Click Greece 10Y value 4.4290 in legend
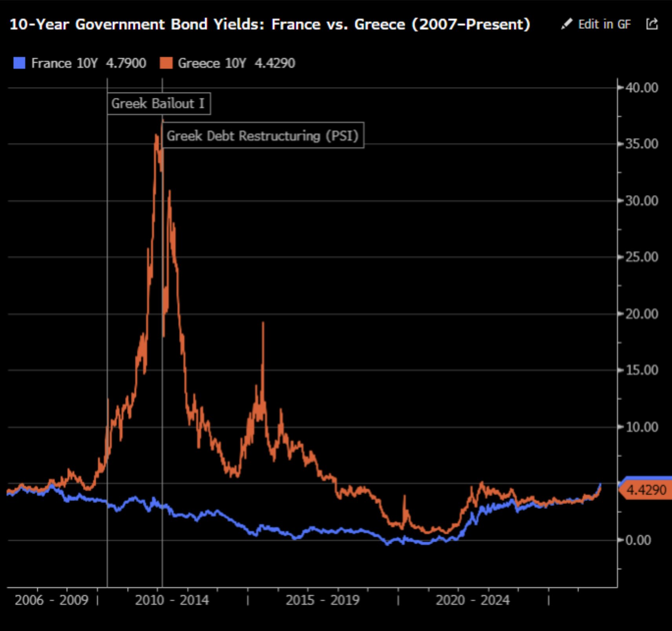The width and height of the screenshot is (672, 631). pyautogui.click(x=275, y=63)
